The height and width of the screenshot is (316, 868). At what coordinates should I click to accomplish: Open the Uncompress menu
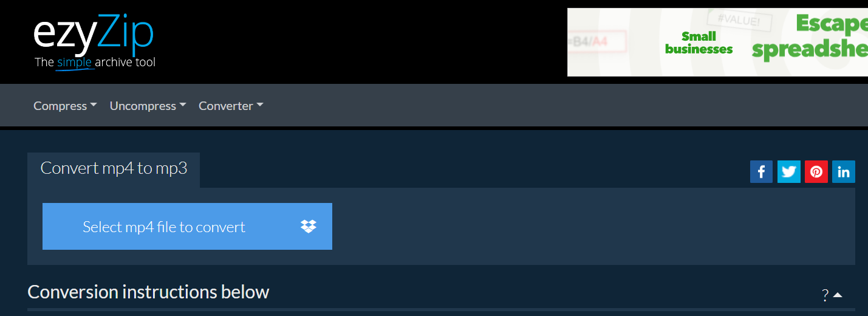[x=148, y=106]
